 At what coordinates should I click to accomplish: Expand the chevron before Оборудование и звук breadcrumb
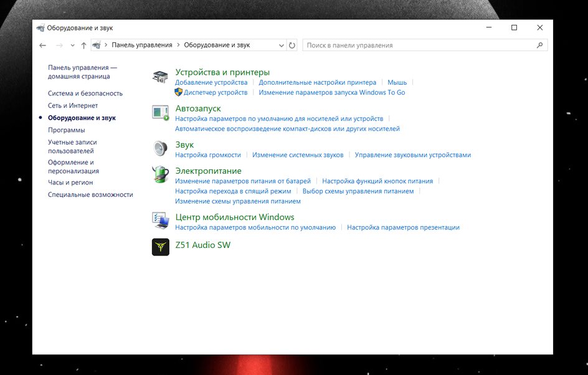(178, 45)
